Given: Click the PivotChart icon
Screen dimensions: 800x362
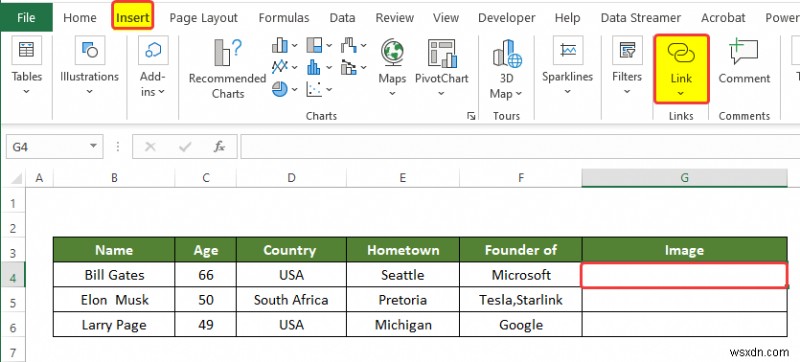Looking at the screenshot, I should (x=442, y=53).
